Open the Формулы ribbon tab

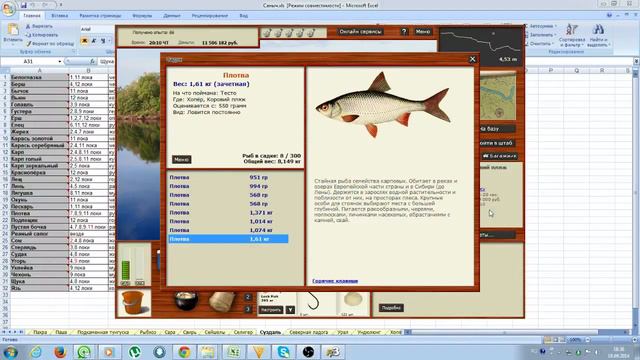(x=142, y=16)
